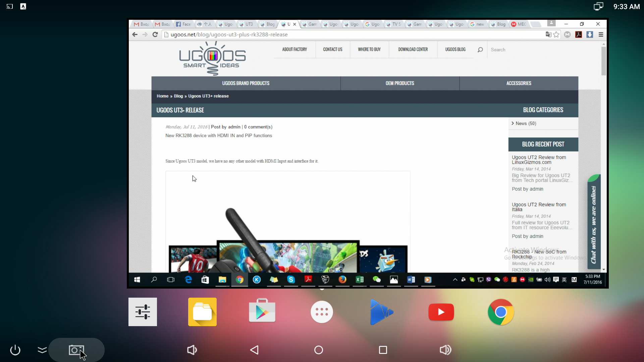Open recent apps square button
This screenshot has width=644, height=362.
(383, 350)
